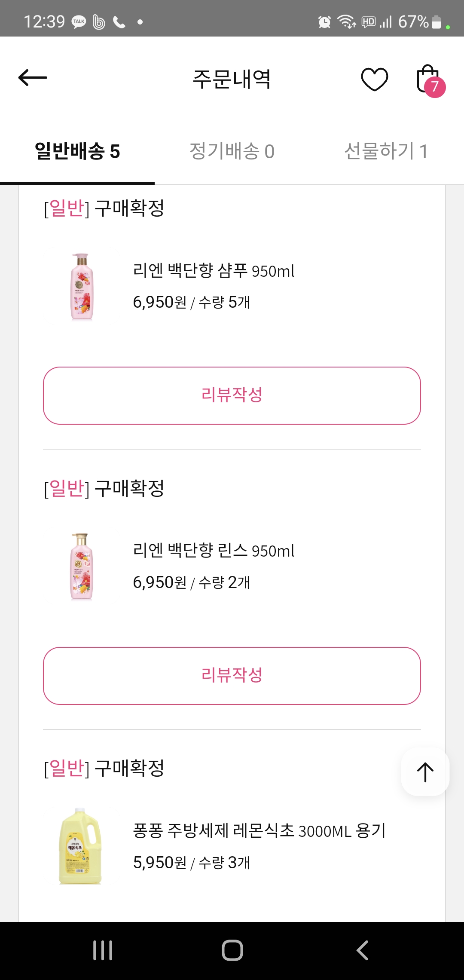This screenshot has height=980, width=464.
Task: Open the shopping bag cart
Action: [x=429, y=80]
